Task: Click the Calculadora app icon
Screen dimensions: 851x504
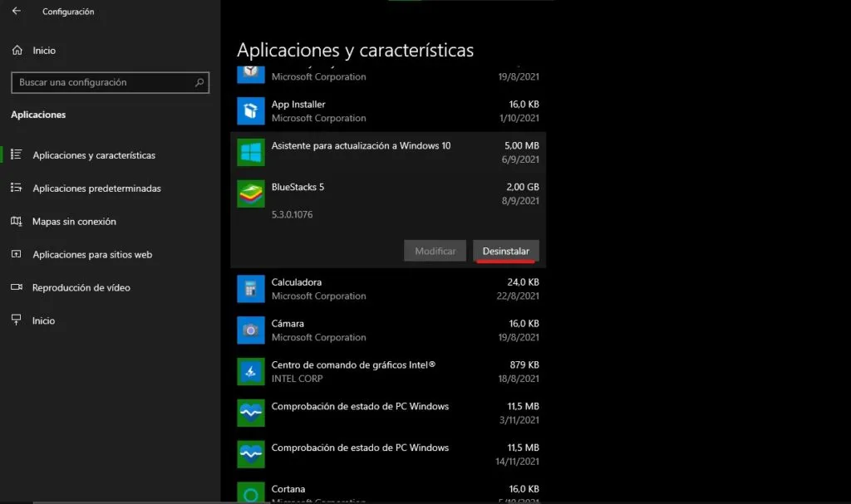Action: tap(250, 288)
